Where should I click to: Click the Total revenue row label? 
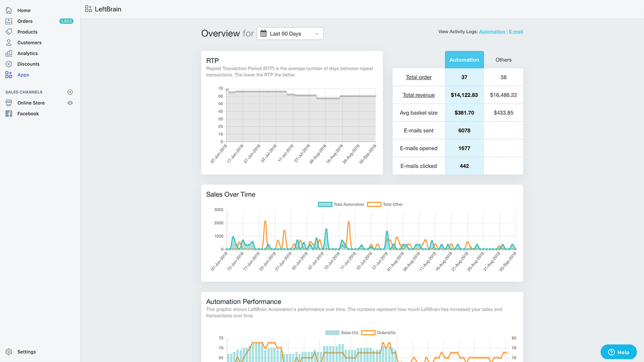tap(418, 95)
